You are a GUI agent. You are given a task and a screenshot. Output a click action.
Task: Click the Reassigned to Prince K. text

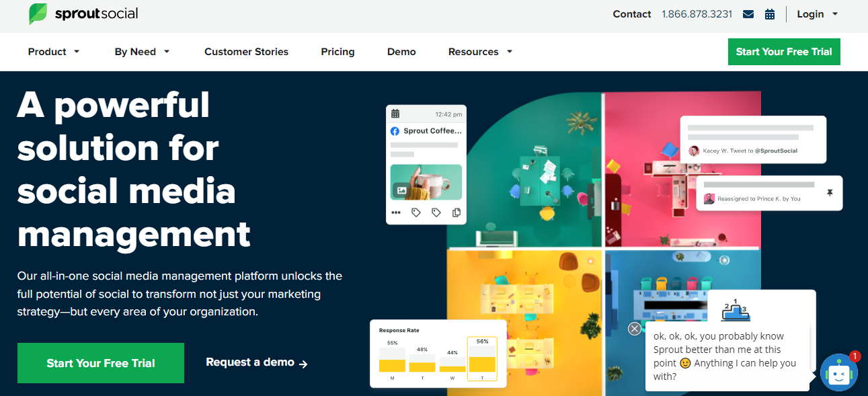759,199
